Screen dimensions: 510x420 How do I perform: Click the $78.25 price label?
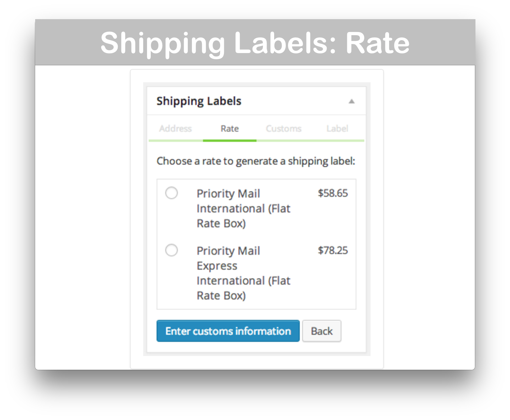[x=332, y=250]
